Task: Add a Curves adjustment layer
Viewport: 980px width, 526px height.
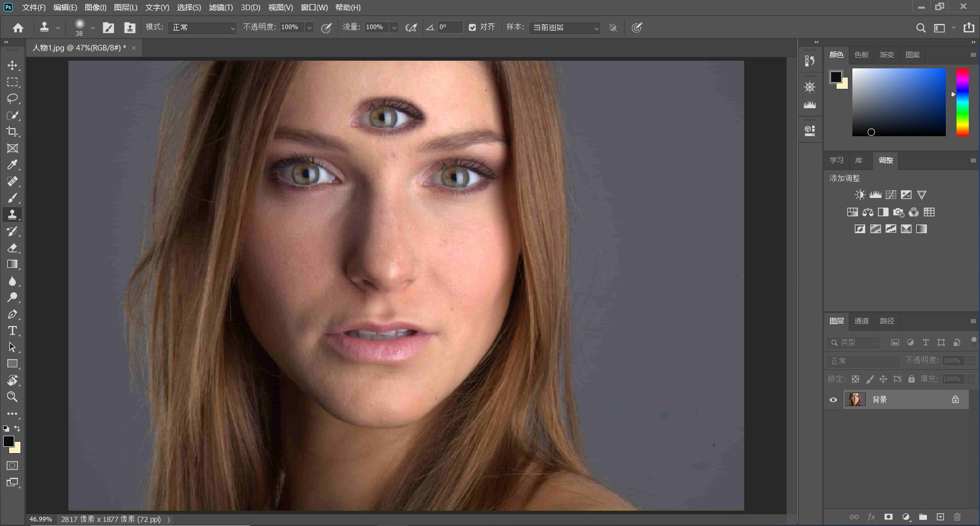Action: [x=891, y=195]
